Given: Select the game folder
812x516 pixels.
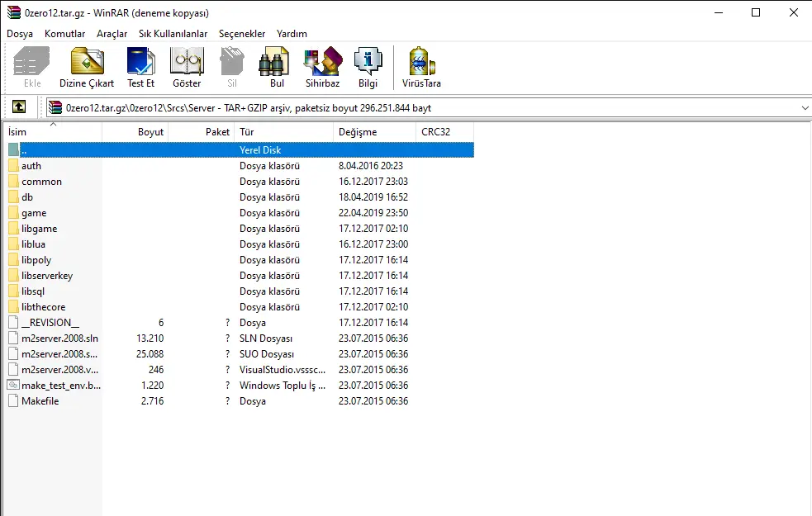Looking at the screenshot, I should (34, 213).
